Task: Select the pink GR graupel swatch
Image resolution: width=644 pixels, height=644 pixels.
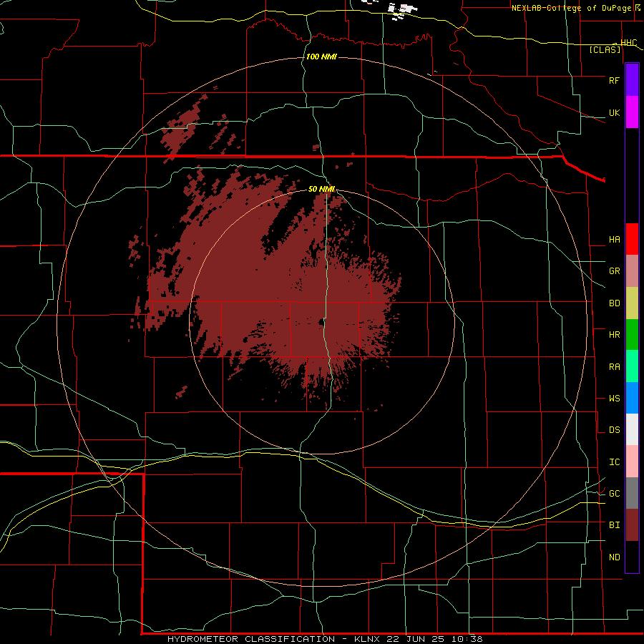Action: 632,271
